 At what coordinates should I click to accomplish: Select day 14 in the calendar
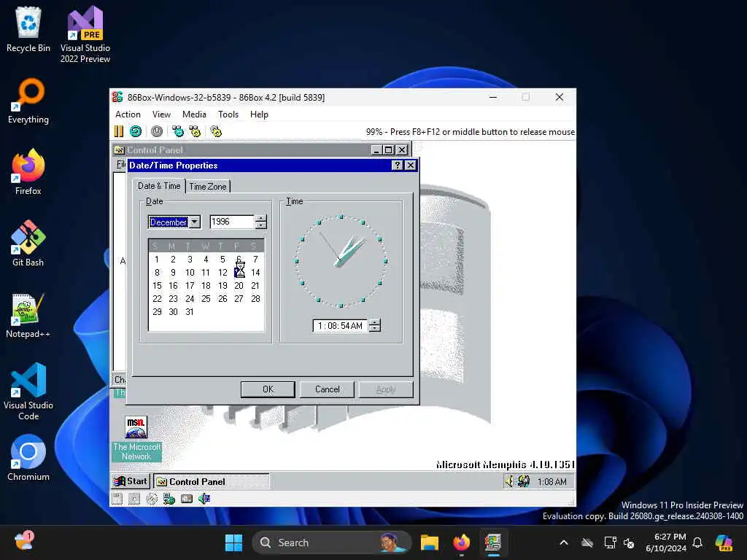pyautogui.click(x=255, y=273)
